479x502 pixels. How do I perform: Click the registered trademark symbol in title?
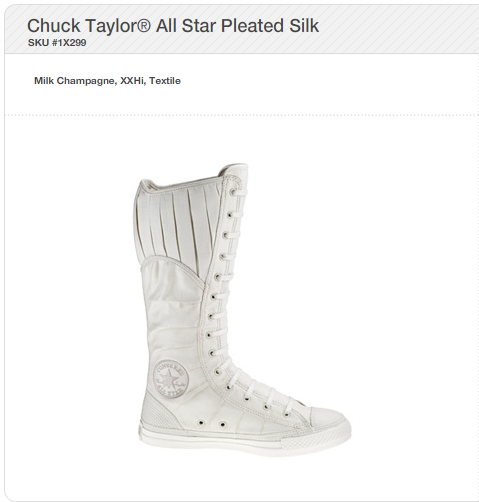144,25
